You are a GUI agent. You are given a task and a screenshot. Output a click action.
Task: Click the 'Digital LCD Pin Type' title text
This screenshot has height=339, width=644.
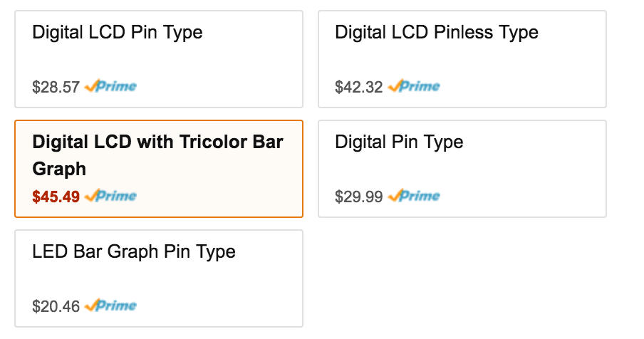click(x=118, y=33)
